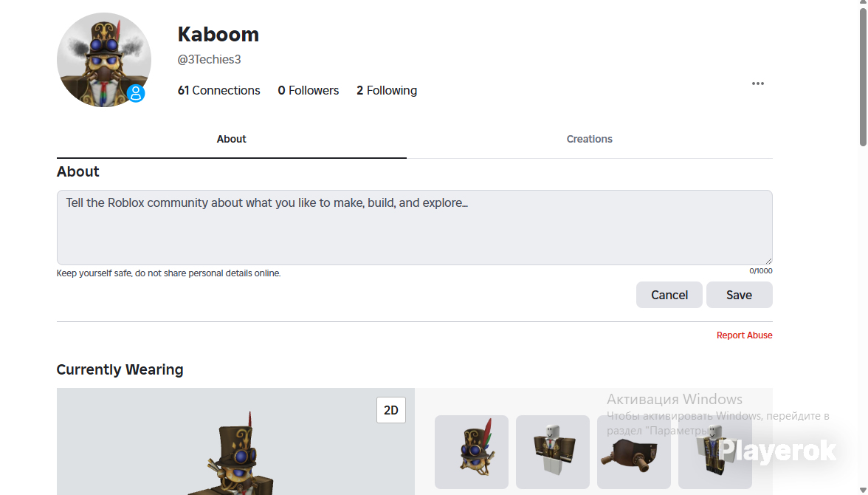Viewport: 868px width, 495px height.
Task: Select the steampunk top hat item thumbnail
Action: 472,451
